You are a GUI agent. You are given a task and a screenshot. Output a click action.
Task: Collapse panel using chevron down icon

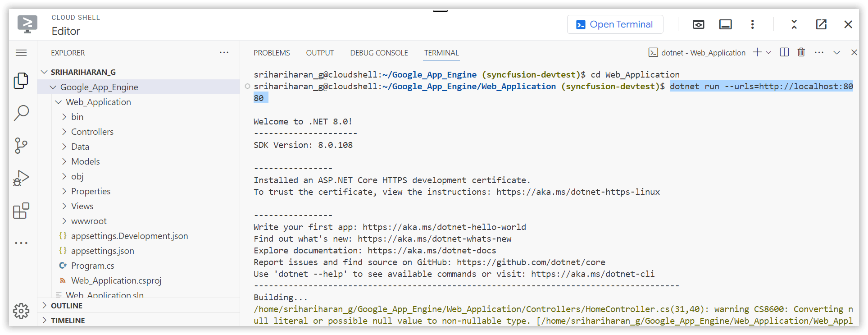click(836, 52)
